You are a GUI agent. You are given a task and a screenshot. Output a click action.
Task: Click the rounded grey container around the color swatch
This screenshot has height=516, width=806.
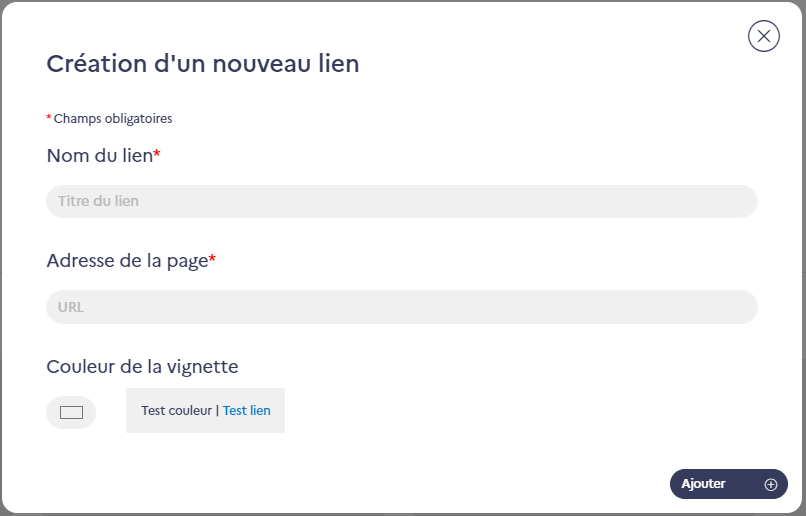pyautogui.click(x=71, y=412)
